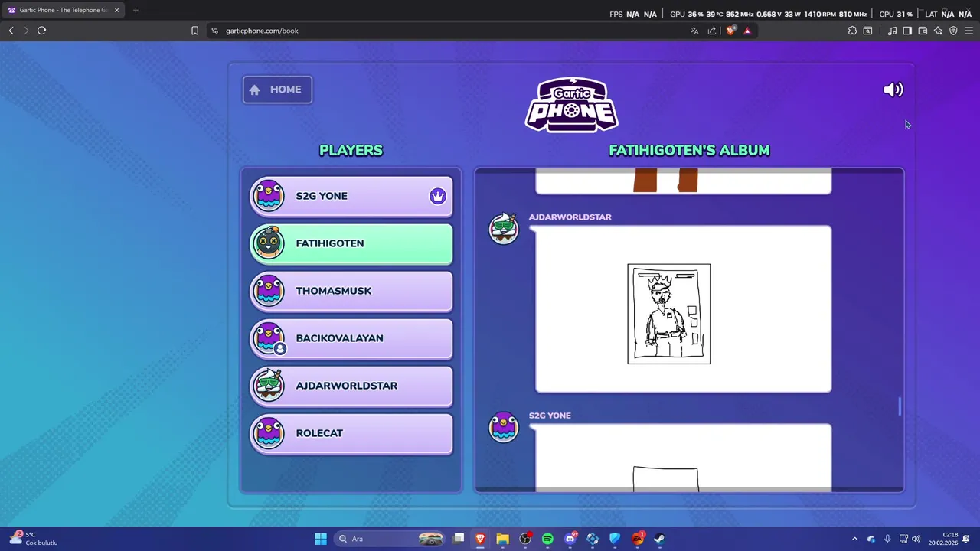Open the weather widget showing 5°C
980x551 pixels.
[x=33, y=539]
